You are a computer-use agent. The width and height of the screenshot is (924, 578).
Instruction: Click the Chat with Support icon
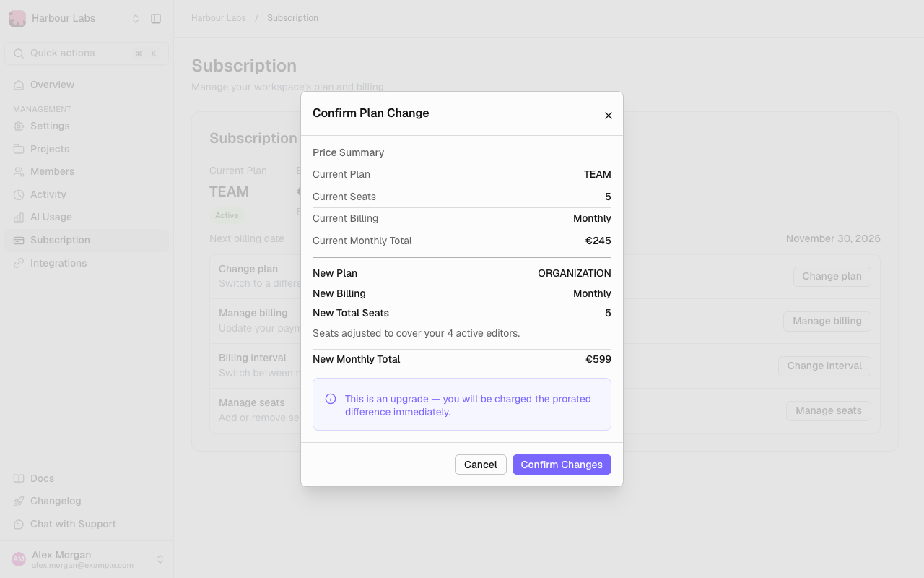coord(19,525)
